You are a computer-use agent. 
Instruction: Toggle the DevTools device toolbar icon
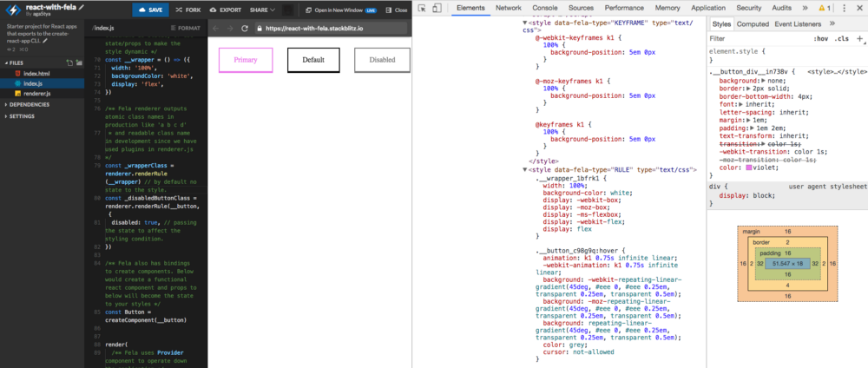(437, 8)
